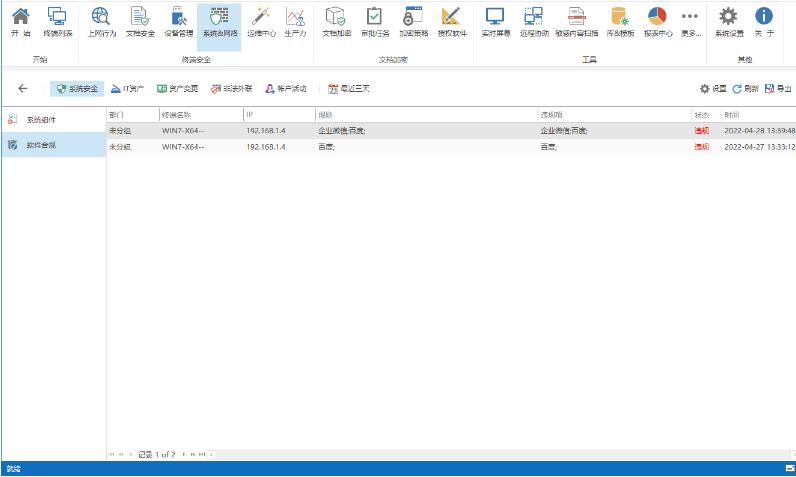The width and height of the screenshot is (796, 477).
Task: Switch to the 帐户活动 tab
Action: (285, 88)
